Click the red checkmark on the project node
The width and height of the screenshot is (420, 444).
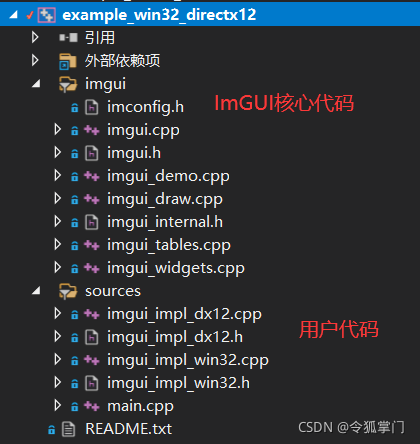(30, 15)
